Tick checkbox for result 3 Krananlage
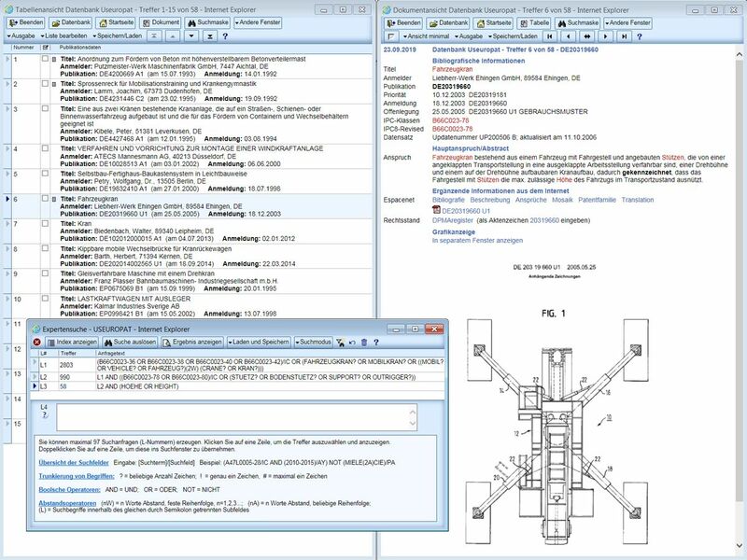The width and height of the screenshot is (747, 560). 45,108
